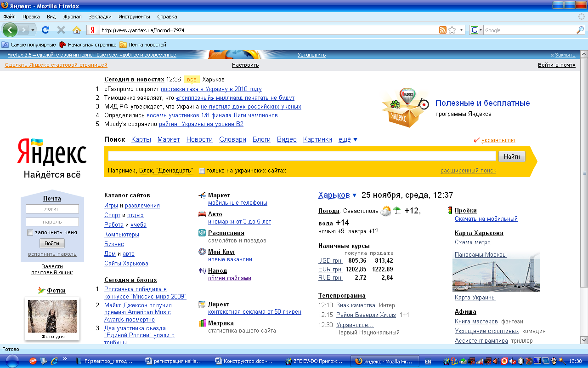Switch language via 'українською' link
The image size is (588, 368).
point(498,140)
